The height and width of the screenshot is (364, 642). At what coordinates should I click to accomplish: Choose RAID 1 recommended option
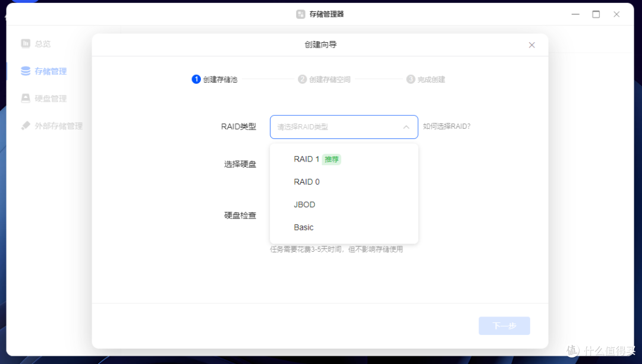[x=344, y=159]
